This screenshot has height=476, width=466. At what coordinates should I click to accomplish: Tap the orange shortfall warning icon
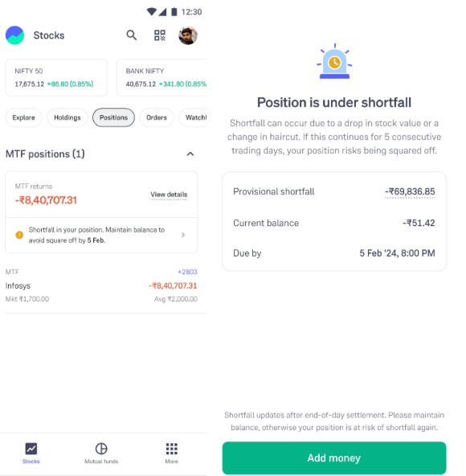pyautogui.click(x=19, y=235)
